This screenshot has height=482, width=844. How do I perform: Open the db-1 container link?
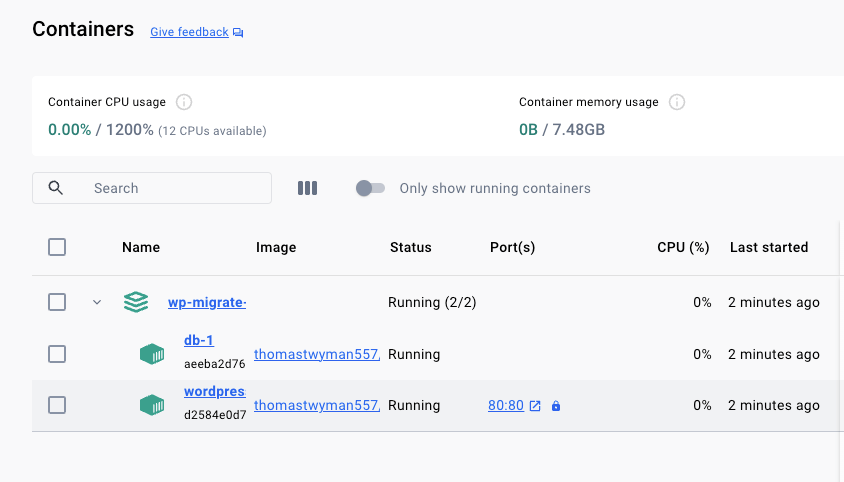[x=198, y=340]
